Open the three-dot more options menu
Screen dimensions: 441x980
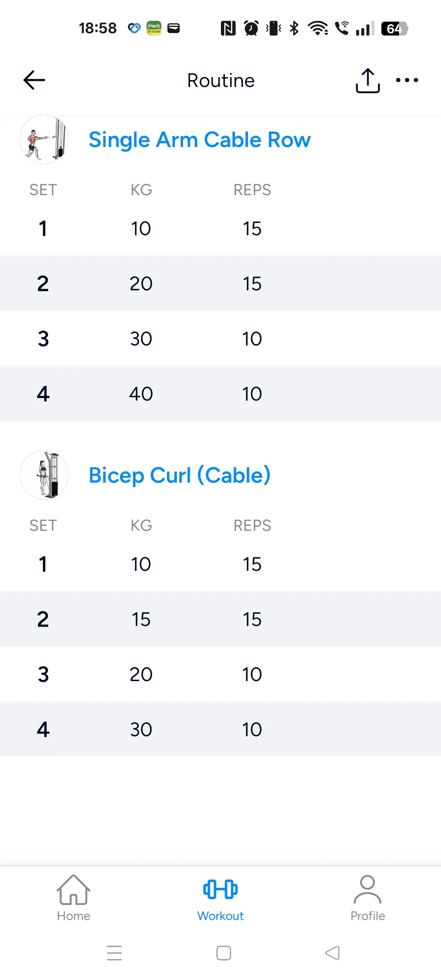(x=407, y=80)
